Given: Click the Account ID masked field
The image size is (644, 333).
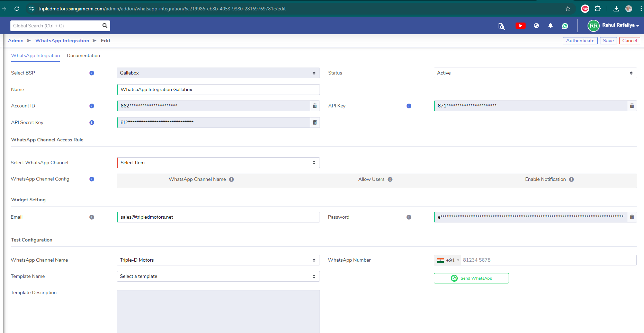Looking at the screenshot, I should (x=213, y=106).
